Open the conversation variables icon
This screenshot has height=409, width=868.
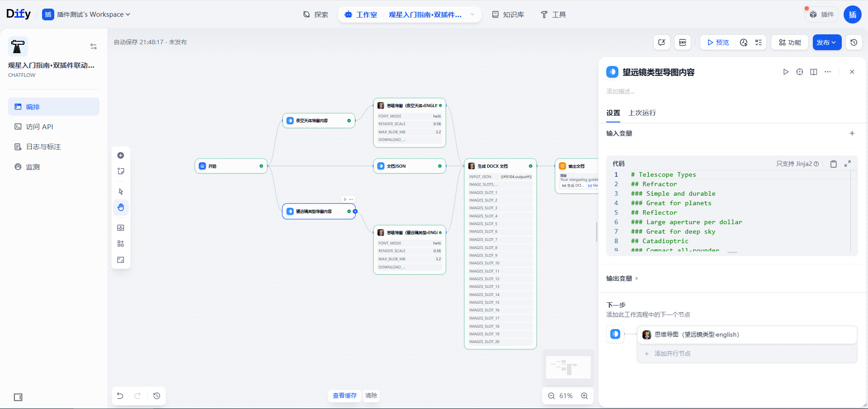(662, 42)
